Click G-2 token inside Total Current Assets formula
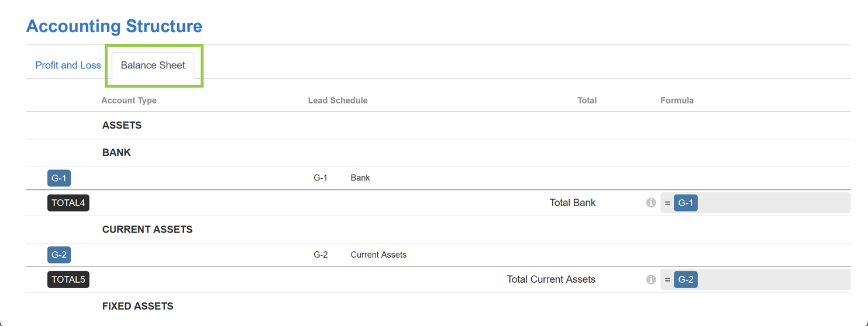The height and width of the screenshot is (326, 868). pos(686,280)
